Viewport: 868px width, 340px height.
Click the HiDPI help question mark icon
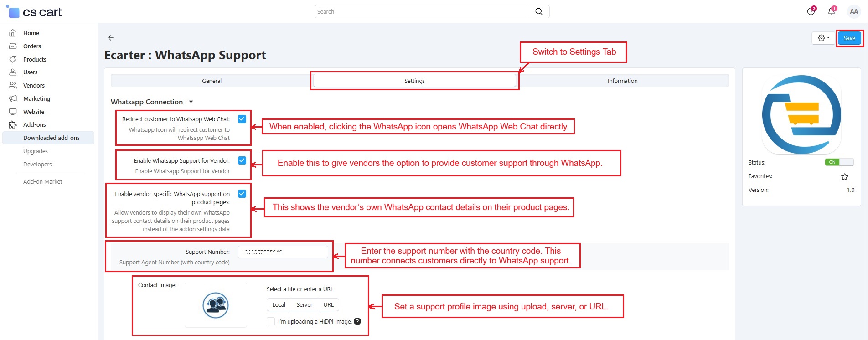click(x=357, y=321)
